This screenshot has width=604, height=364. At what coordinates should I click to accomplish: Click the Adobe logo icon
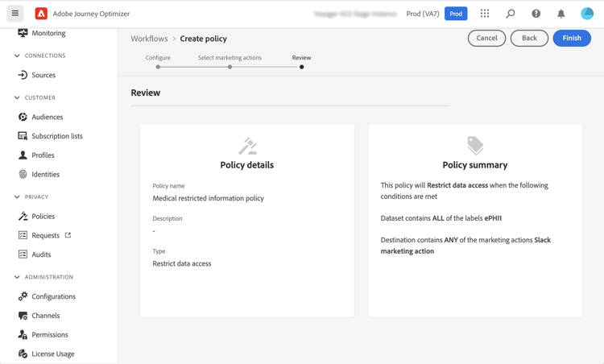coord(41,14)
